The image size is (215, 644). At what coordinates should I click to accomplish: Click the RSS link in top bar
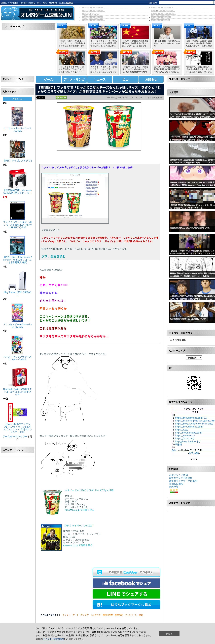coord(39,3)
